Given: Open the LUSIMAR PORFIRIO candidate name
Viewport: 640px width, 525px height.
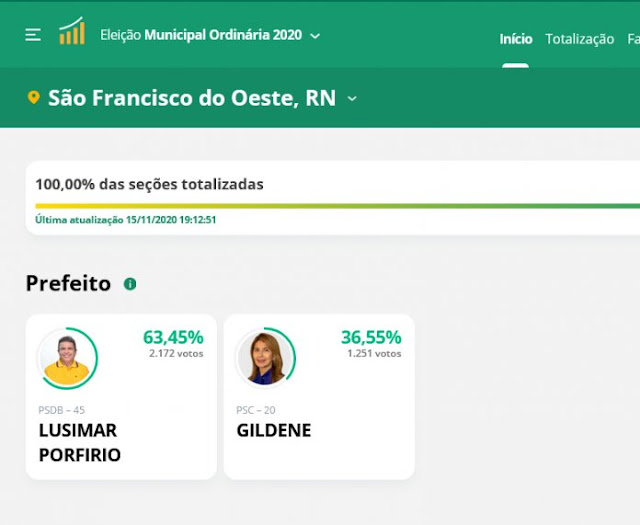Looking at the screenshot, I should (80, 443).
